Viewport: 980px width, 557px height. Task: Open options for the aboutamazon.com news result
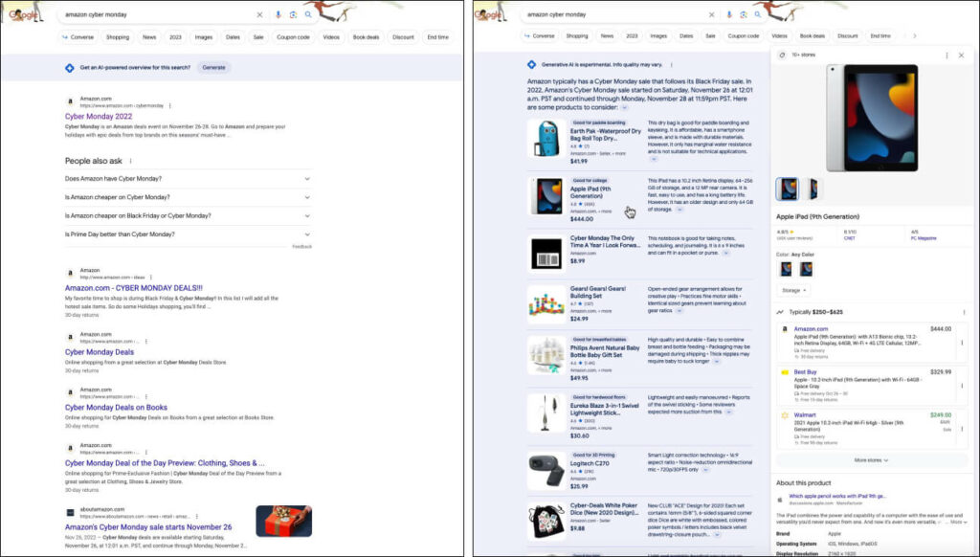tap(197, 517)
